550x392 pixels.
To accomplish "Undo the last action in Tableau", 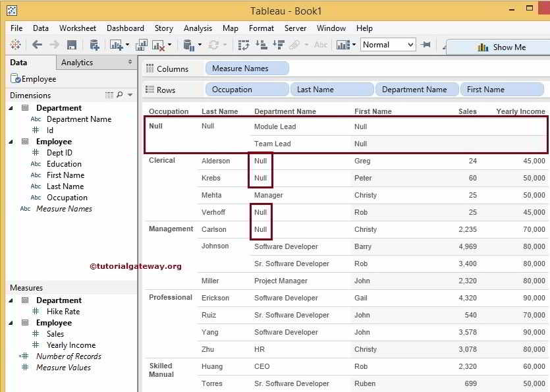I will click(x=38, y=46).
